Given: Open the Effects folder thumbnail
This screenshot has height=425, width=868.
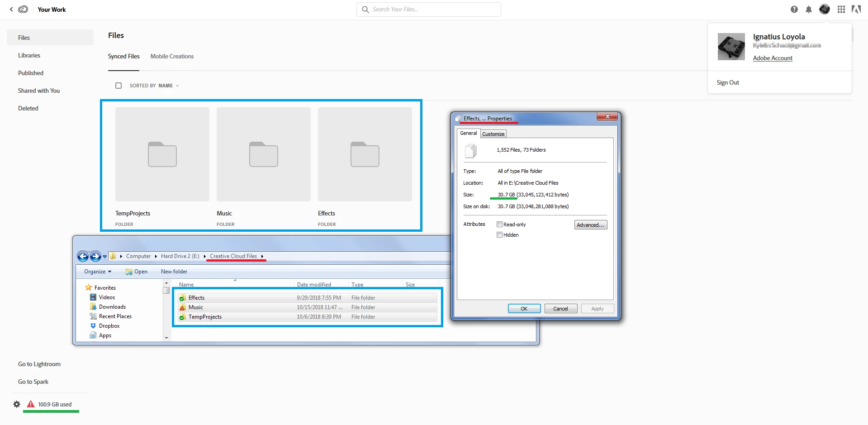Looking at the screenshot, I should tap(365, 154).
